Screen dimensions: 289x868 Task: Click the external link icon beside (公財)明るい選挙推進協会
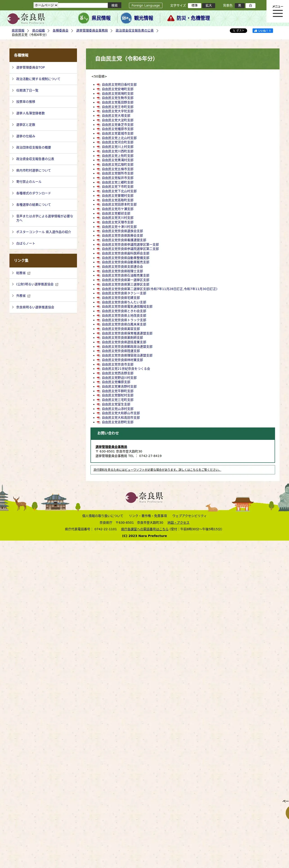coord(57,284)
